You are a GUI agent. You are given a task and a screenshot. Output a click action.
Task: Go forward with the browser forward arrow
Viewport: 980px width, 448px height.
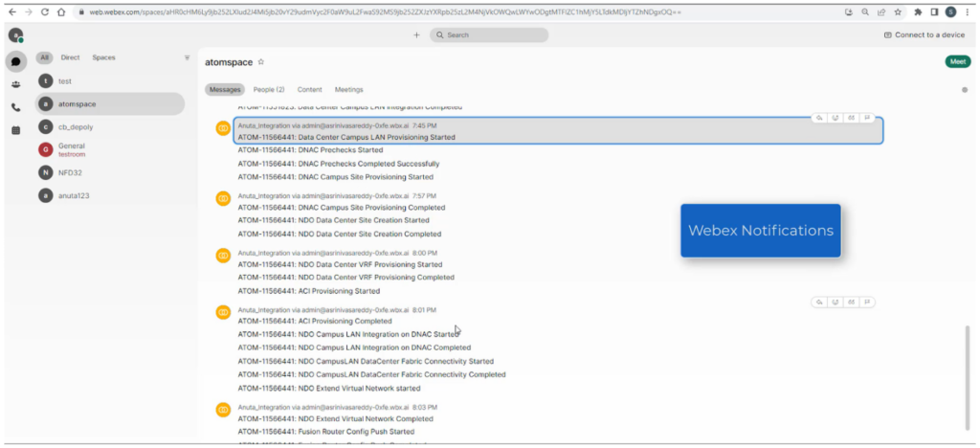[x=29, y=11]
